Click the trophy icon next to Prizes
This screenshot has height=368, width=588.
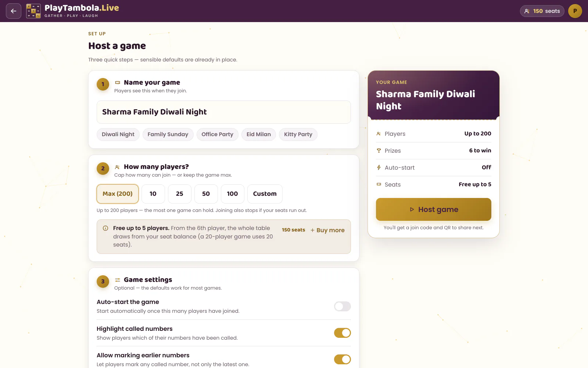[379, 151]
